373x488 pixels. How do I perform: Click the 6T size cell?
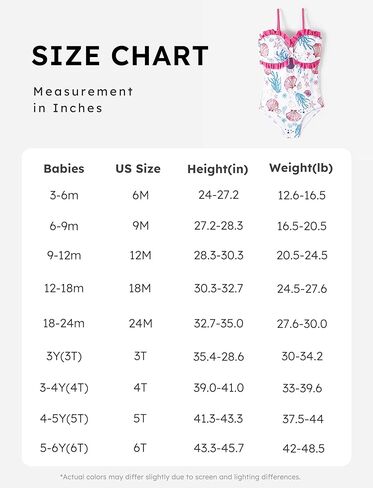pyautogui.click(x=140, y=448)
